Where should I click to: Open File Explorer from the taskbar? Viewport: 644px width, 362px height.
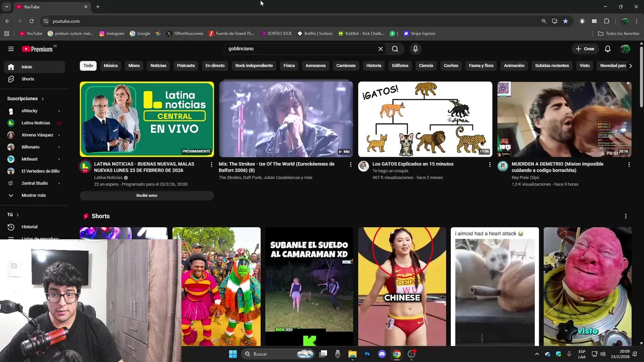pos(352,354)
